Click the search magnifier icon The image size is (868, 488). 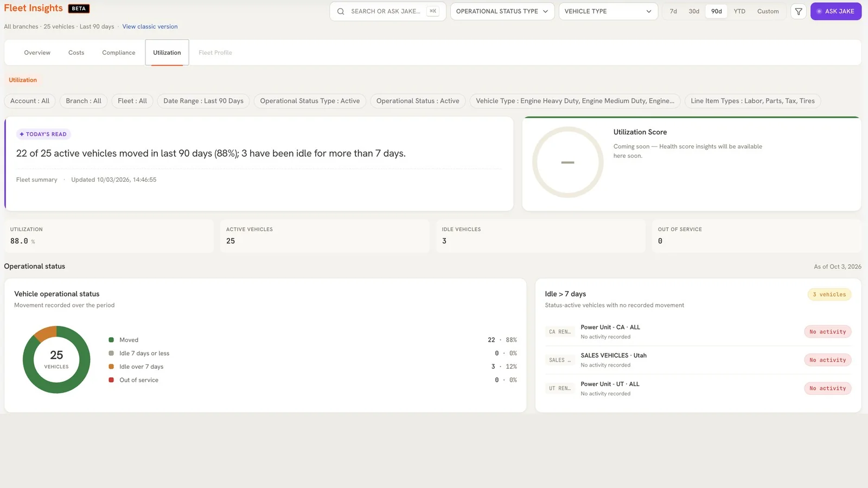tap(341, 11)
